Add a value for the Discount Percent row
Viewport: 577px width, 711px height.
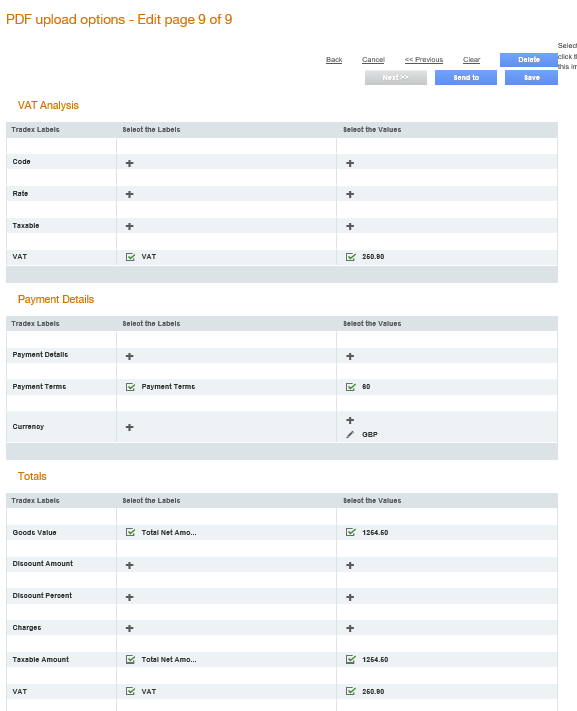(350, 598)
